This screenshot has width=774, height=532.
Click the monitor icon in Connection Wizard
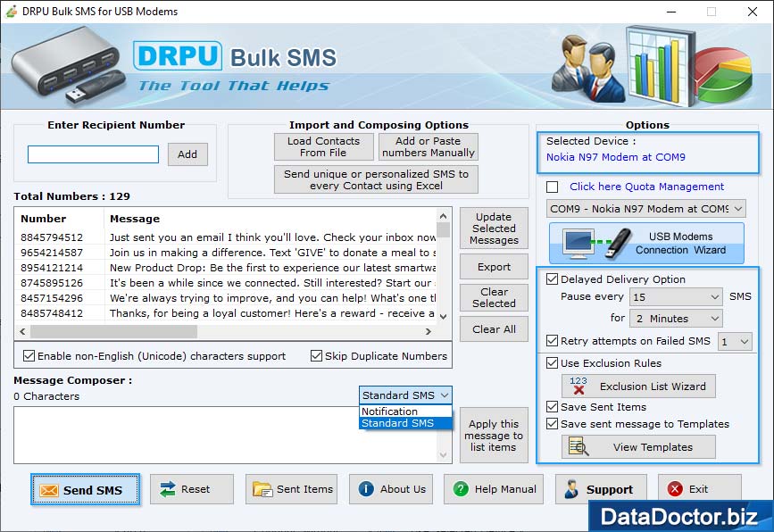coord(578,244)
